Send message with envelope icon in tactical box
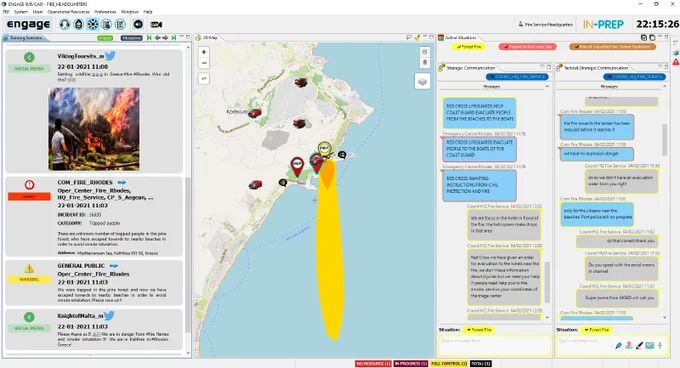The height and width of the screenshot is (368, 680). coord(649,345)
